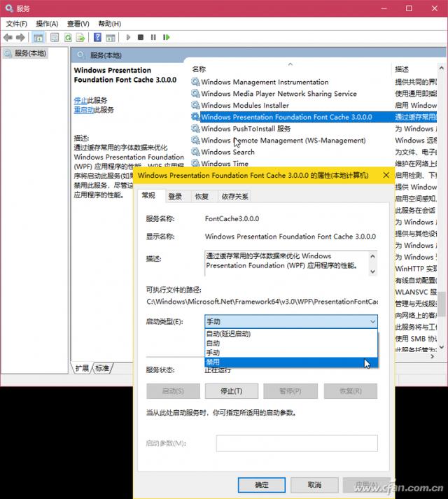Click the Back arrow in the toolbar
Screen dimensions: 448x499
[8, 38]
